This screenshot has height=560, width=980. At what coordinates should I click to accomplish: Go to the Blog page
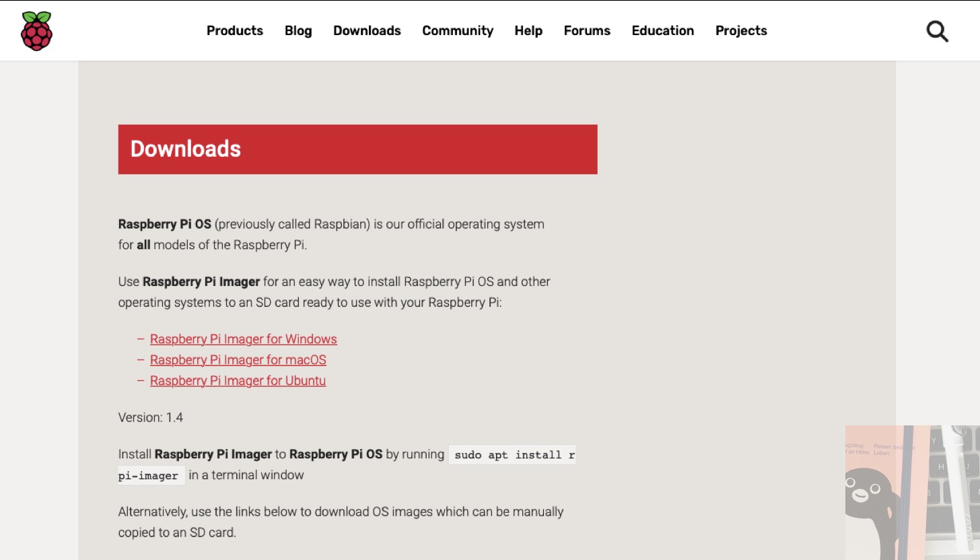(298, 31)
